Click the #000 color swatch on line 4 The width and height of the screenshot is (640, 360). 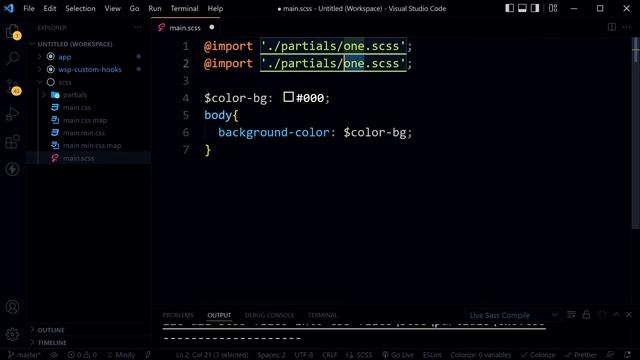click(289, 97)
